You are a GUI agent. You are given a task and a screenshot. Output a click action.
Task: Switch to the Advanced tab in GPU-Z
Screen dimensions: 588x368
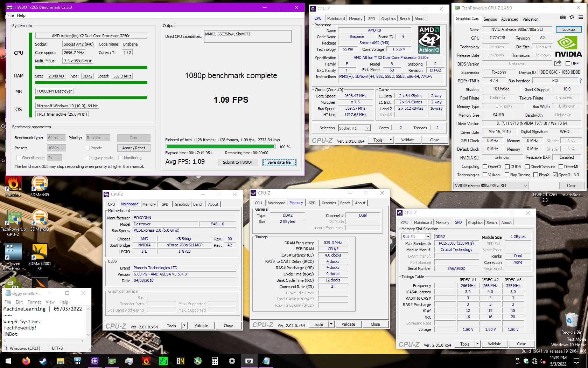click(x=510, y=19)
